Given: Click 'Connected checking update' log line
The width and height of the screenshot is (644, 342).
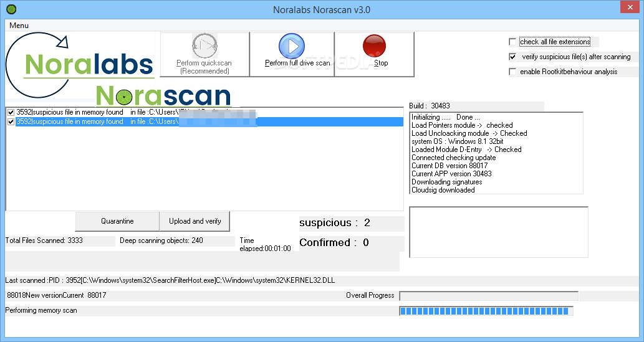Looking at the screenshot, I should tap(453, 158).
